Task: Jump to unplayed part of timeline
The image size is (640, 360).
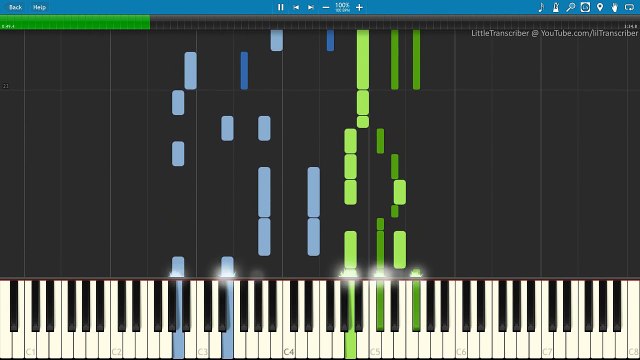Action: click(394, 22)
